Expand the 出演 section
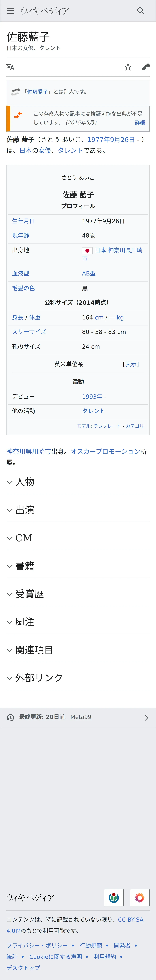Viewport: 156px width, 980px height. point(78,510)
